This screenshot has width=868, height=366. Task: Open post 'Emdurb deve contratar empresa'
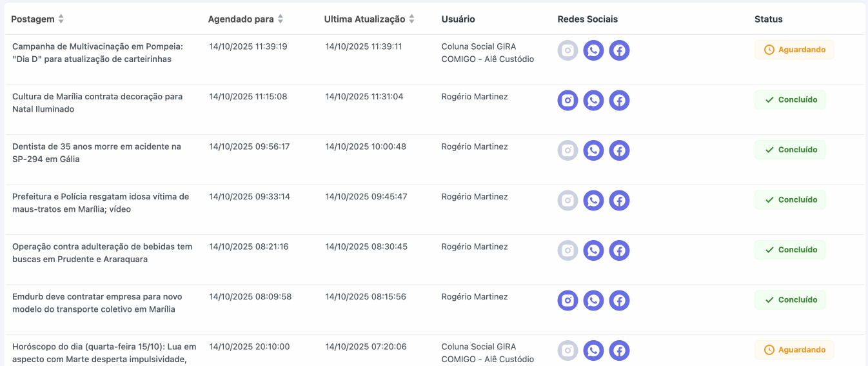(97, 303)
